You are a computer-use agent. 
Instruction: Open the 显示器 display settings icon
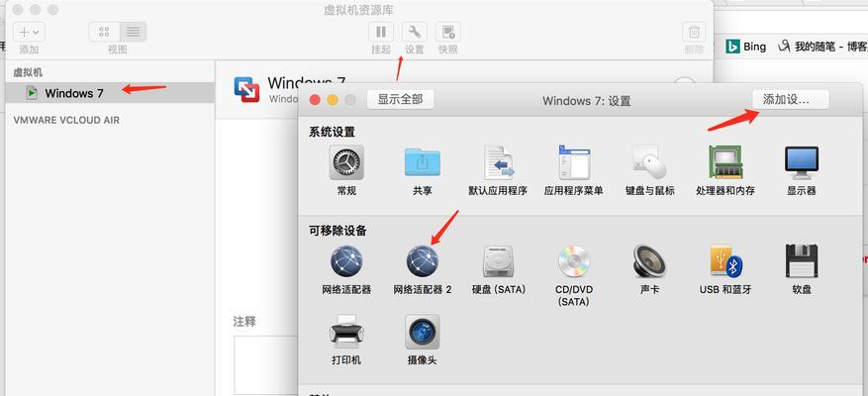(x=801, y=162)
